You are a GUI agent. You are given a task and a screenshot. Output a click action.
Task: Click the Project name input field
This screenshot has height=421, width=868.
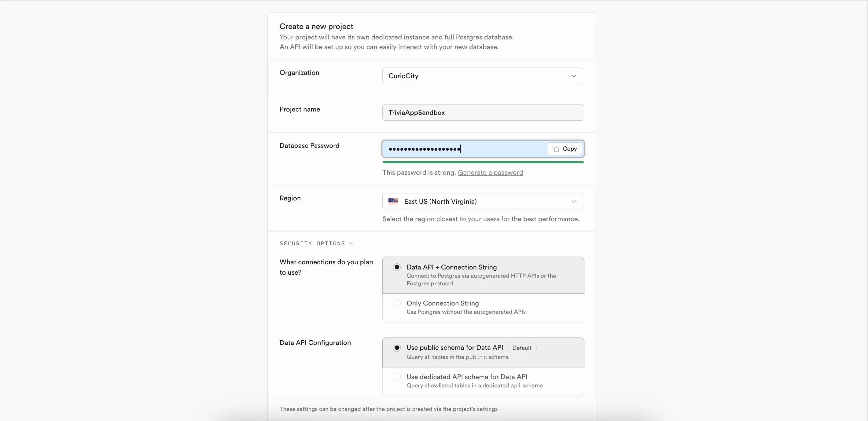click(483, 112)
